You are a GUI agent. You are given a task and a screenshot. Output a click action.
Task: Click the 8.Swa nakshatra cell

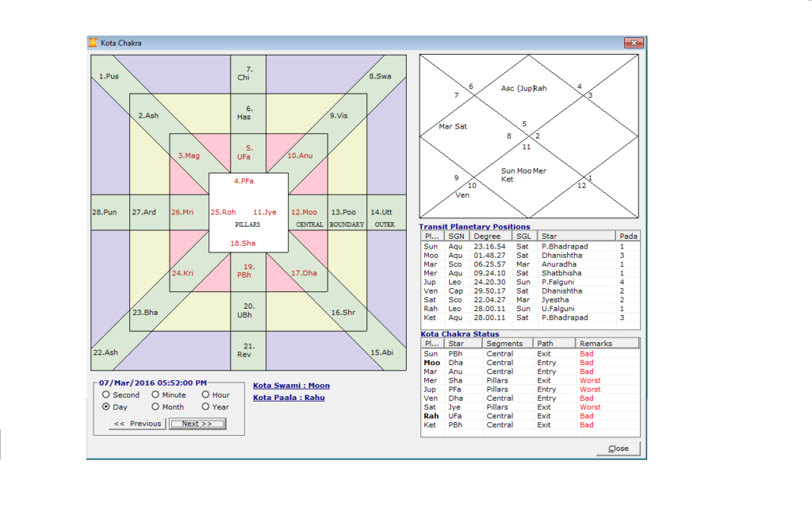tap(380, 76)
